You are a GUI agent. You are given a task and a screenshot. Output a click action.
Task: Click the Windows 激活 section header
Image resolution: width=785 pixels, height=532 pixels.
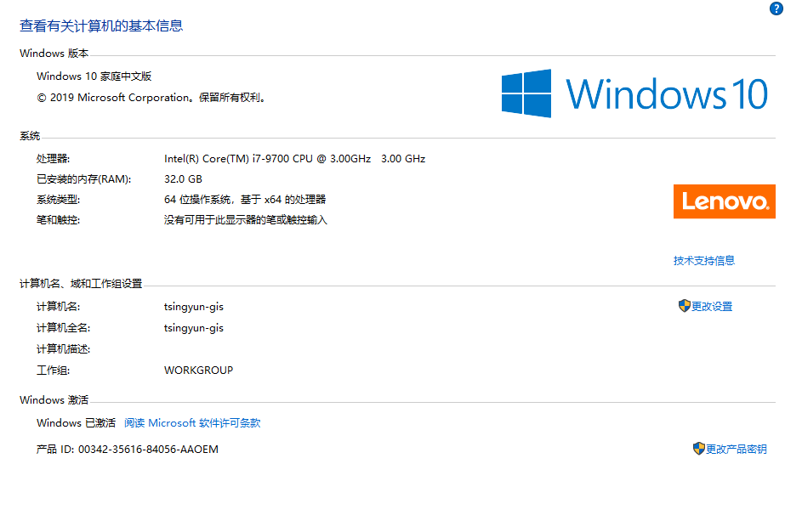click(x=54, y=400)
